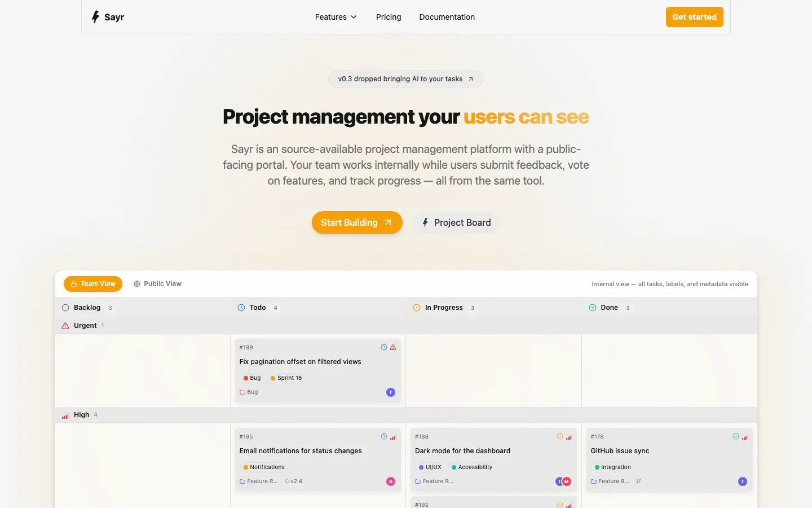812x508 pixels.
Task: Go to the Pricing page
Action: (x=389, y=17)
